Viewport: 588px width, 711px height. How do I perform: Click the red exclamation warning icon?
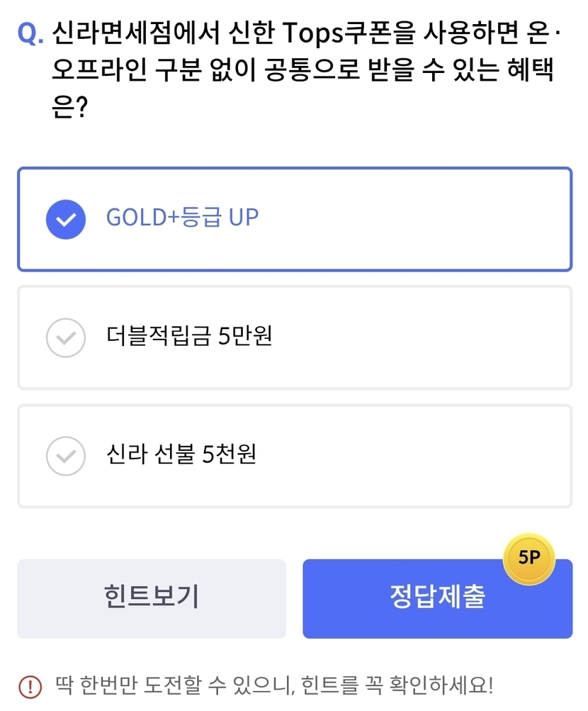[30, 686]
